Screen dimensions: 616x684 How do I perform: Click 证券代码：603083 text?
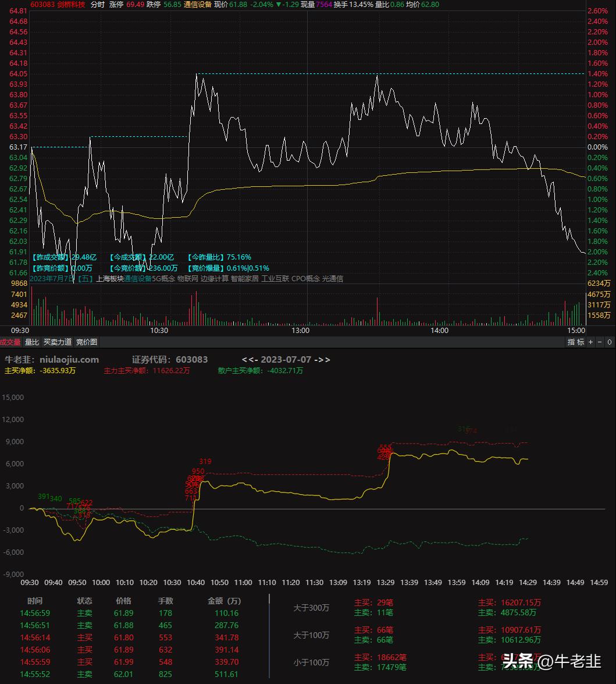point(170,359)
